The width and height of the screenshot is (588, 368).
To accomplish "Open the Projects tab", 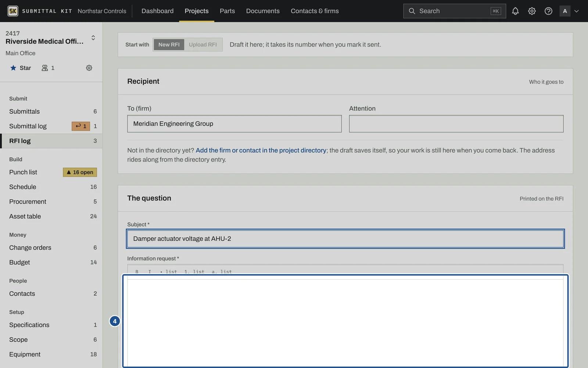I will tap(197, 11).
